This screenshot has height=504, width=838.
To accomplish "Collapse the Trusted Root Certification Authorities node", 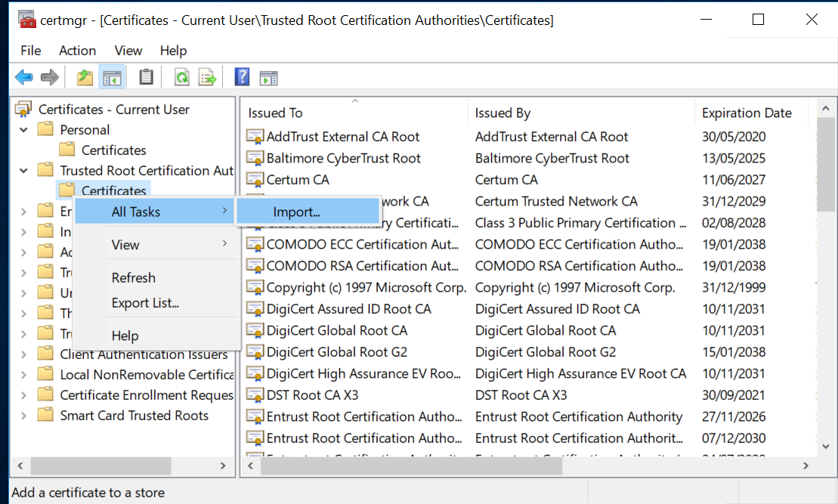I will tap(23, 170).
